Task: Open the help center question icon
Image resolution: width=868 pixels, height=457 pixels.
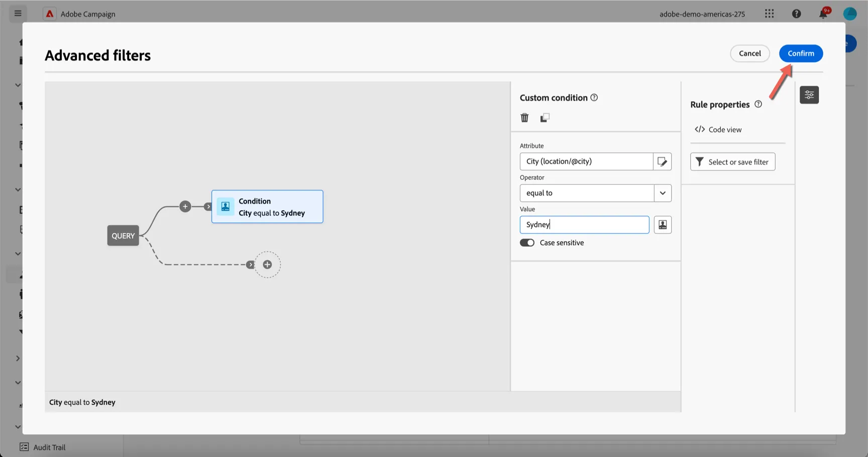Action: 796,14
